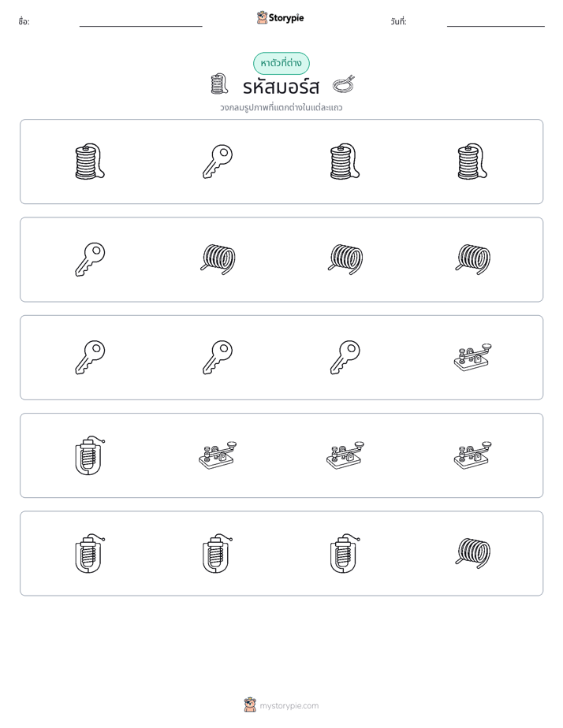
Task: Click the date line next to วันที่:
Action: (x=496, y=26)
